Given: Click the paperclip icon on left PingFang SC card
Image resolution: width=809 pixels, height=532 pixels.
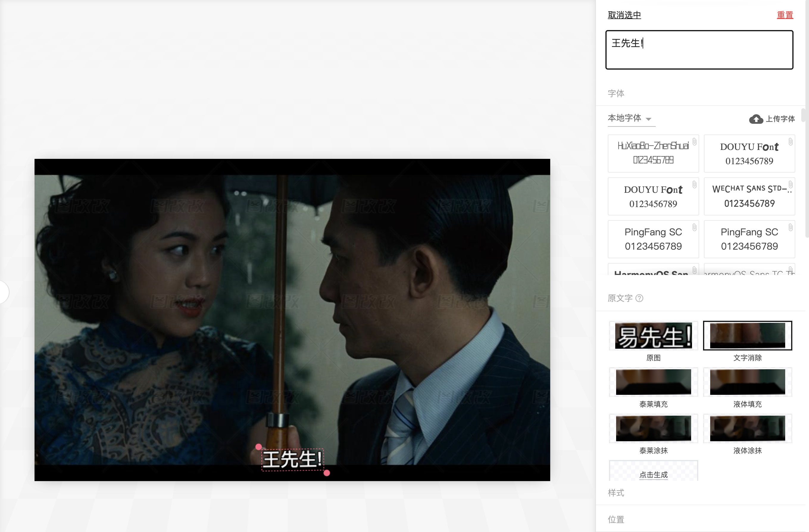Looking at the screenshot, I should [x=694, y=227].
